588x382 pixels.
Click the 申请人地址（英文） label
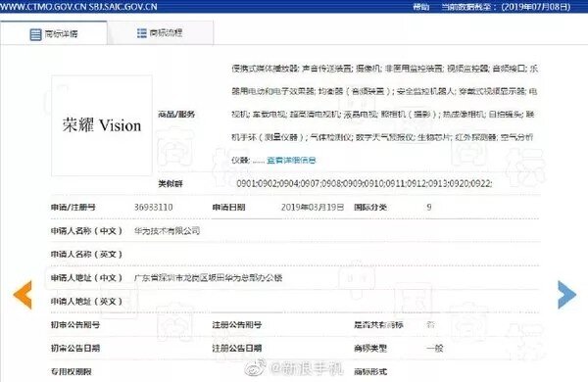pyautogui.click(x=86, y=302)
